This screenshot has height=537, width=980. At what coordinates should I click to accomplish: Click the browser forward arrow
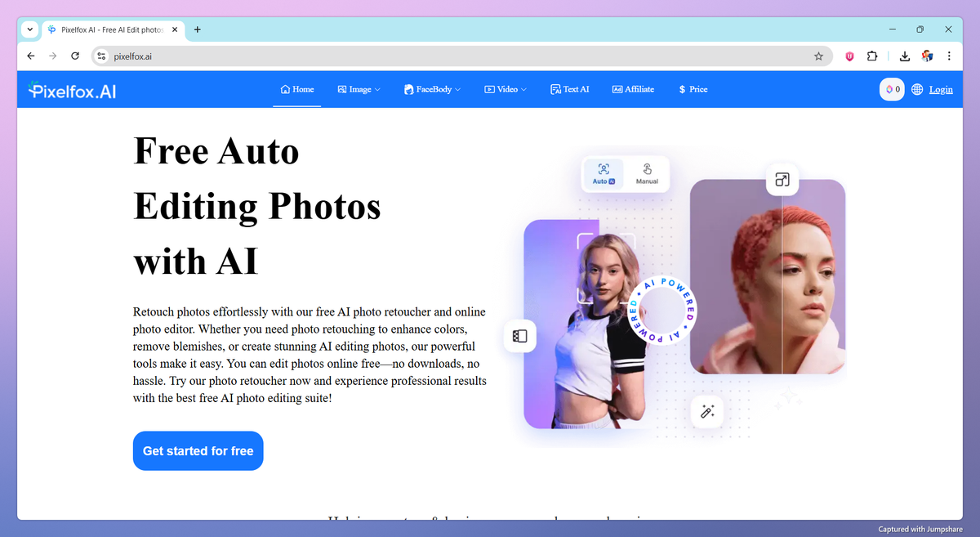point(53,56)
